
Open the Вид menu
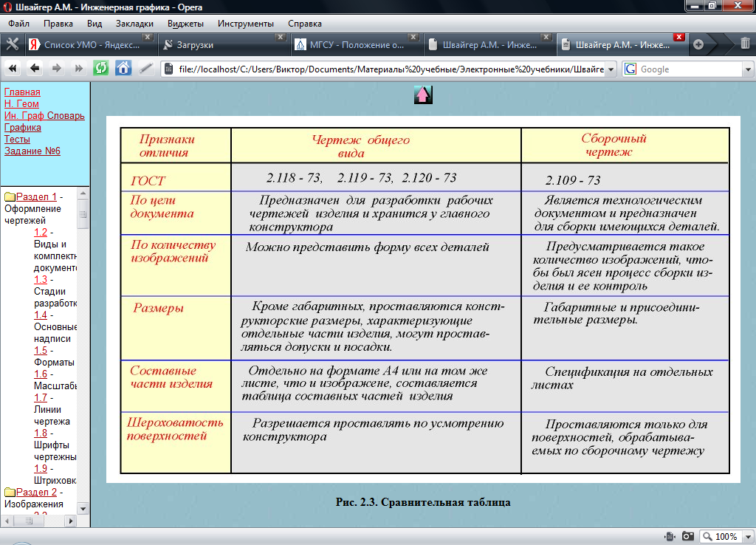pyautogui.click(x=94, y=24)
